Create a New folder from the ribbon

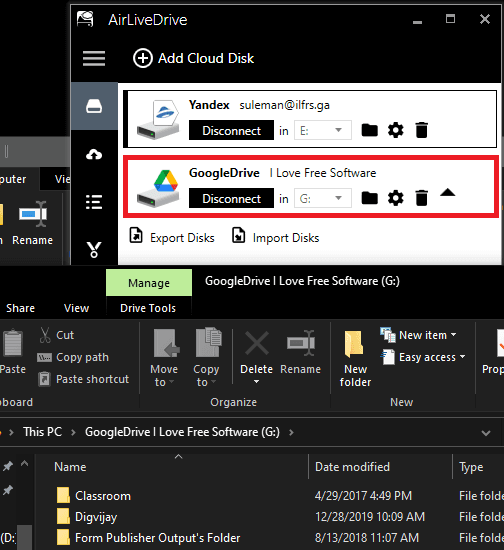coord(355,358)
